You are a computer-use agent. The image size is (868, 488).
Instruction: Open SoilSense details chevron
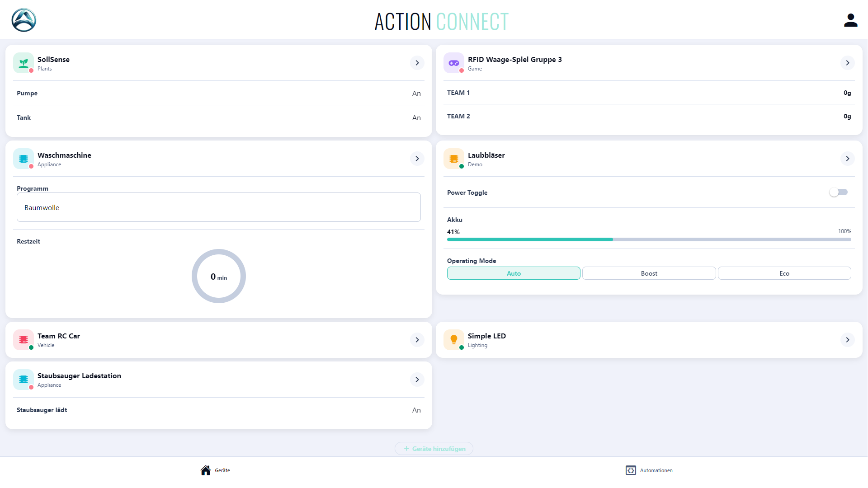(x=417, y=63)
